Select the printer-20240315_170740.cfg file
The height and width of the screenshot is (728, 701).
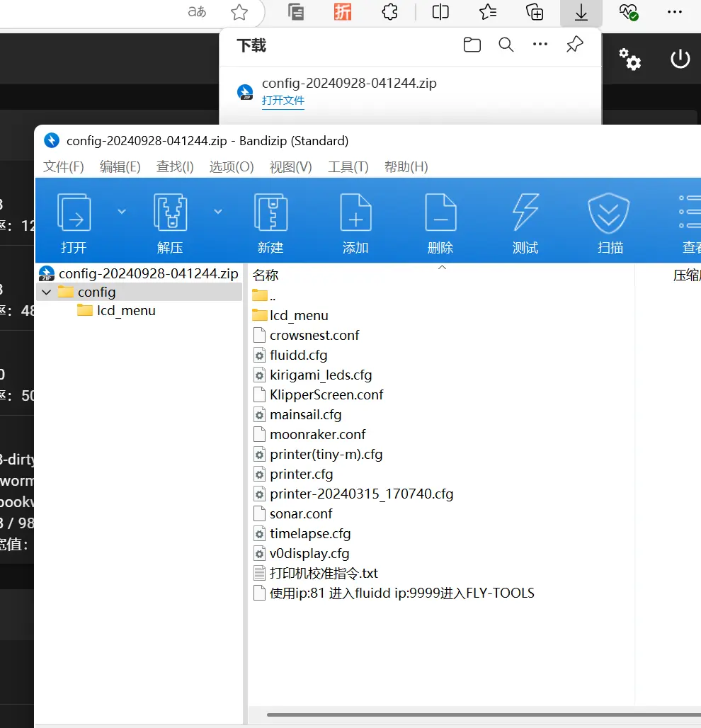[x=353, y=494]
